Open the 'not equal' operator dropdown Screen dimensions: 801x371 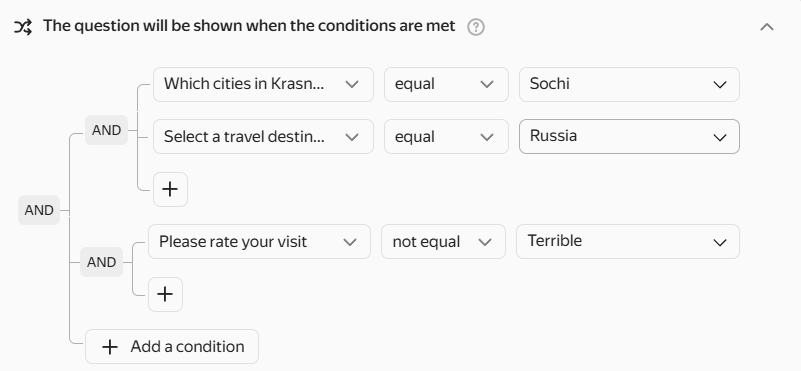pos(443,242)
